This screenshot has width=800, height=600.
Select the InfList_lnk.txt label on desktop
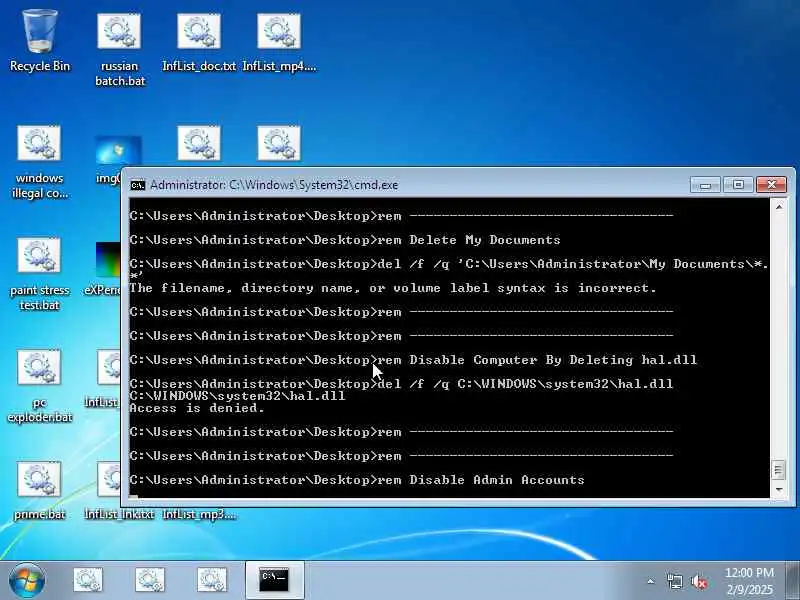click(x=119, y=514)
